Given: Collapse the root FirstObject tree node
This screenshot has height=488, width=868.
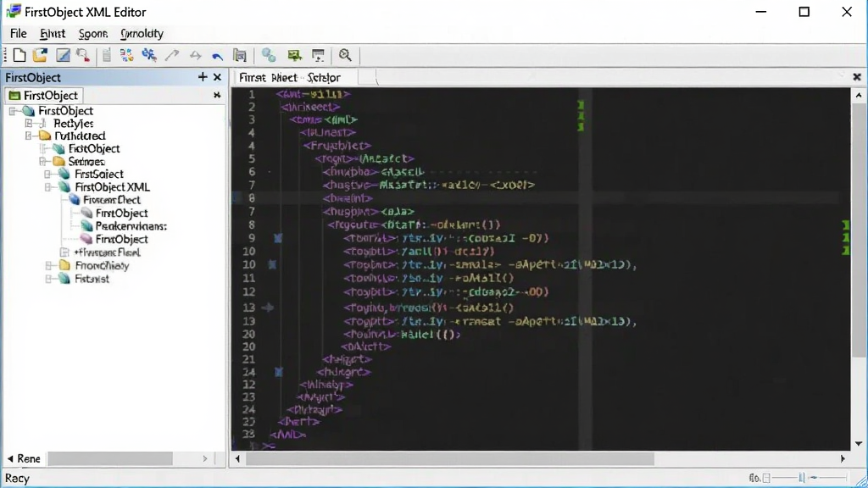Looking at the screenshot, I should pos(13,111).
